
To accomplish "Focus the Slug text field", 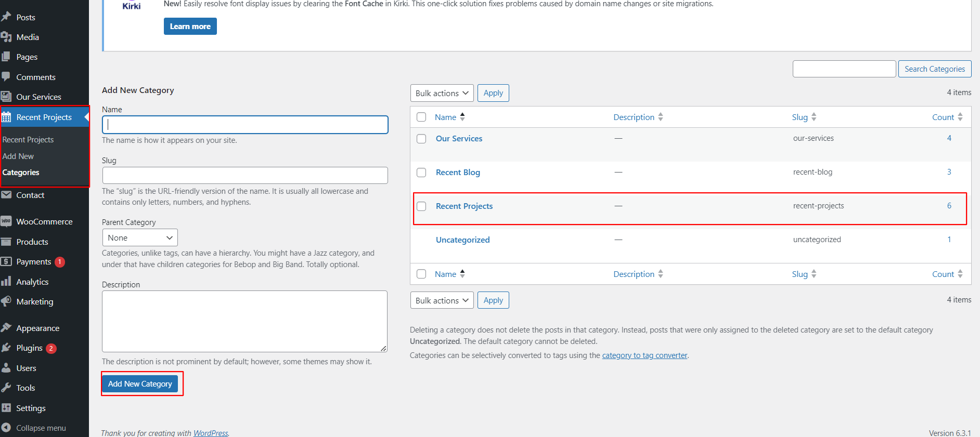I will tap(245, 175).
